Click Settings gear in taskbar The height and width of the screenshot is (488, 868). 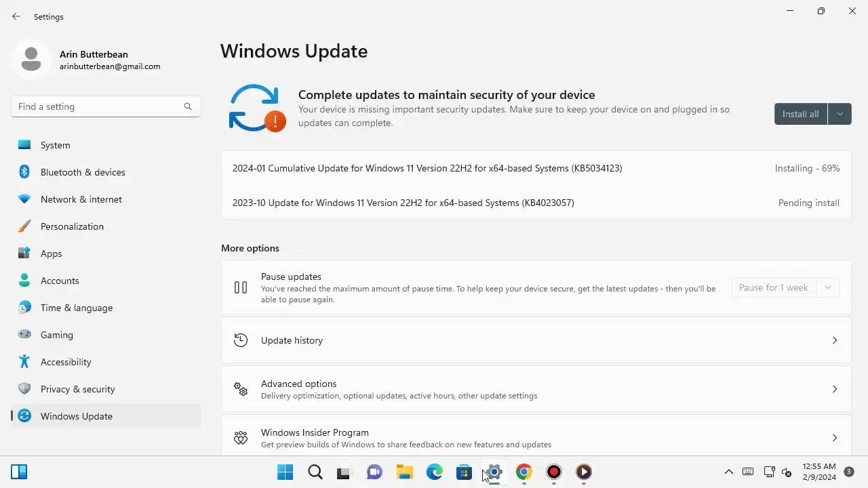(494, 472)
